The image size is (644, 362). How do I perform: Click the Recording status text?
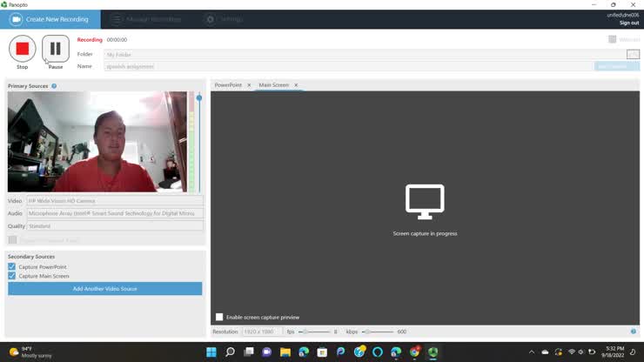coord(90,40)
